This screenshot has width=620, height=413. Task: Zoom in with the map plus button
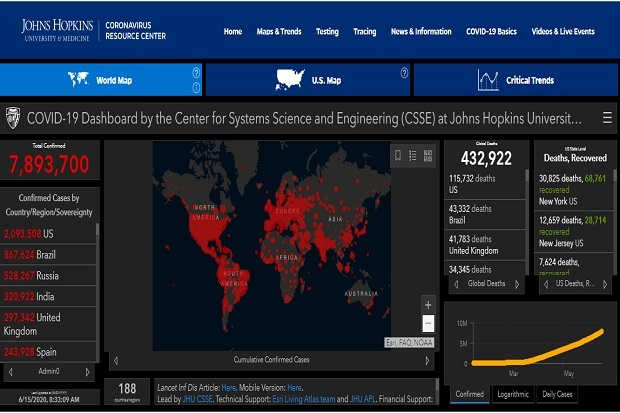pos(428,305)
